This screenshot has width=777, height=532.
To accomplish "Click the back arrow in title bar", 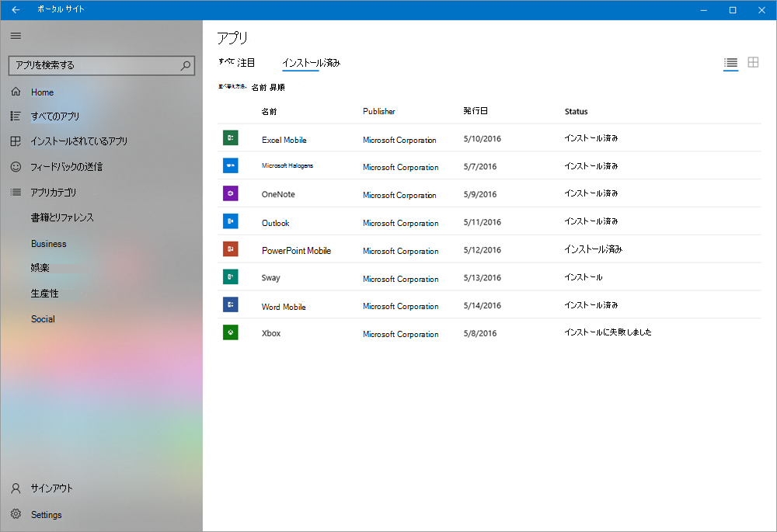I will [16, 9].
